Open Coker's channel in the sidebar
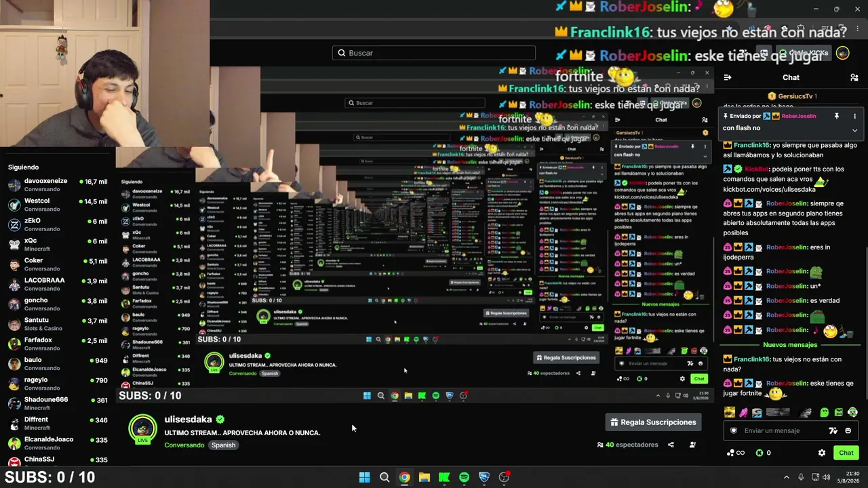Viewport: 868px width, 488px height. point(58,264)
